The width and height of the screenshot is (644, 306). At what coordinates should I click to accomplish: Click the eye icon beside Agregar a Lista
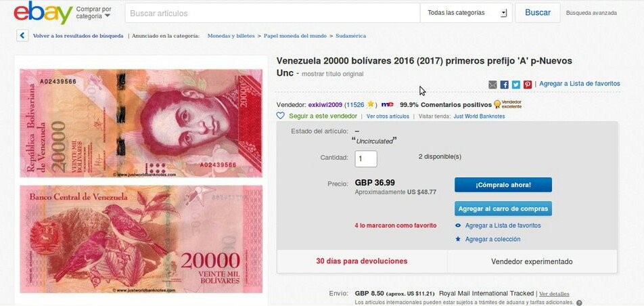[458, 225]
